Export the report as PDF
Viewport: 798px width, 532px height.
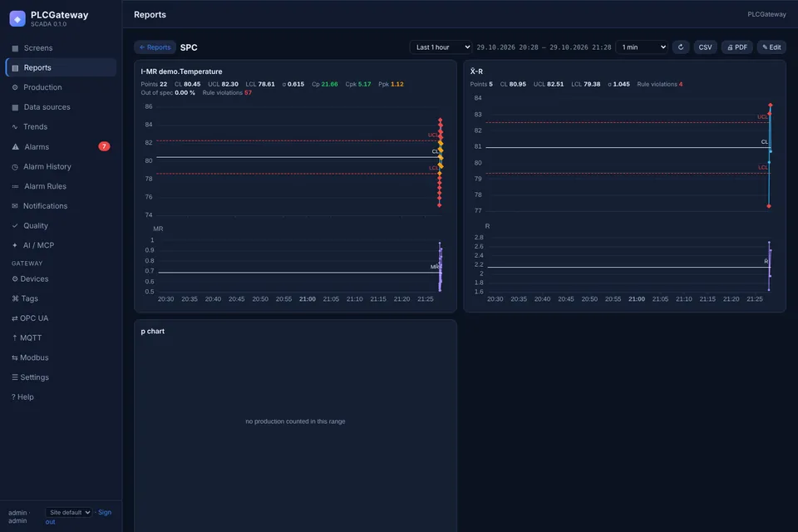click(737, 47)
